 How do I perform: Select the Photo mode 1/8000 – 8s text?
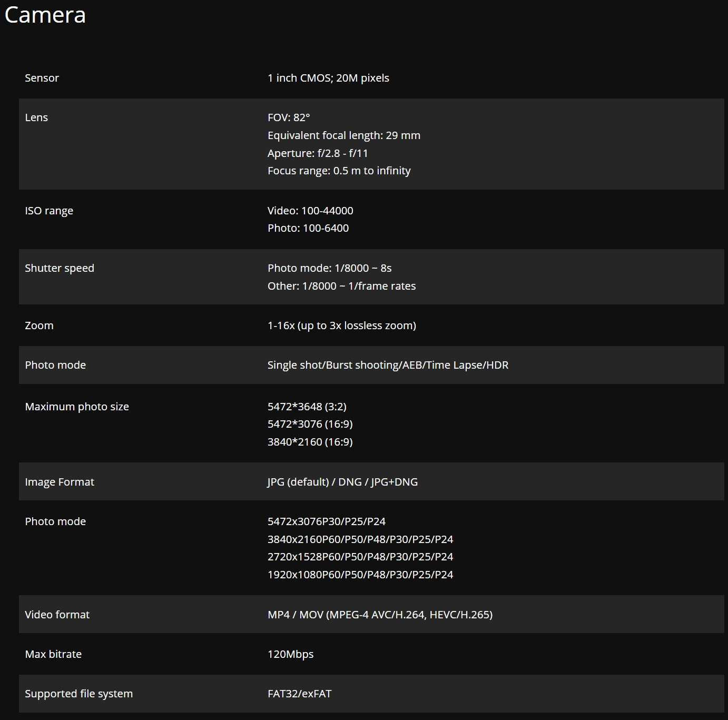pyautogui.click(x=330, y=268)
